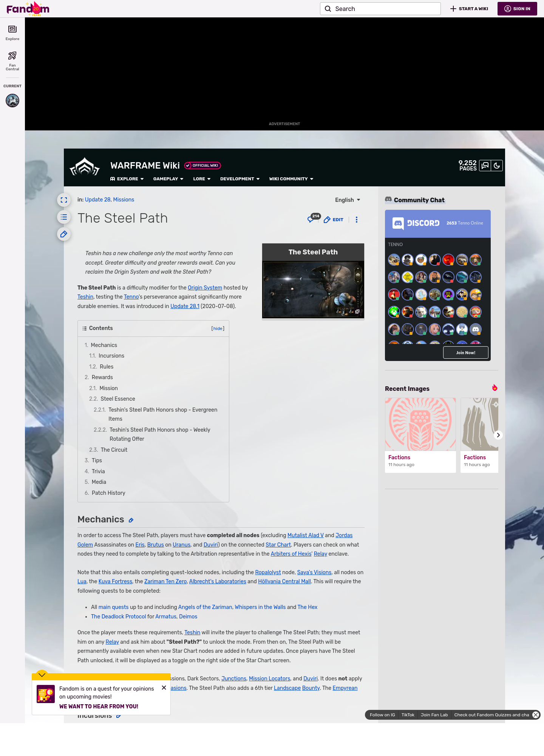Viewport: 544px width, 756px height.
Task: Open Fan Central rocket icon
Action: tap(12, 61)
